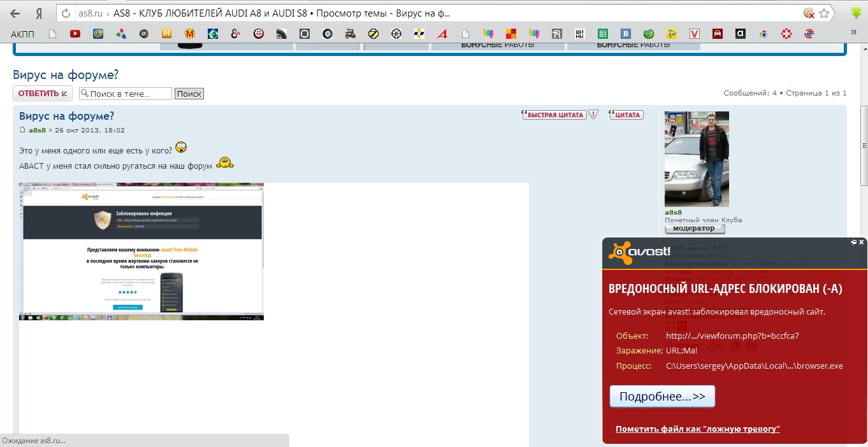Click the 'Сообщений: 4 • Страница 1 из 1' text
The width and height of the screenshot is (868, 447).
pyautogui.click(x=785, y=93)
